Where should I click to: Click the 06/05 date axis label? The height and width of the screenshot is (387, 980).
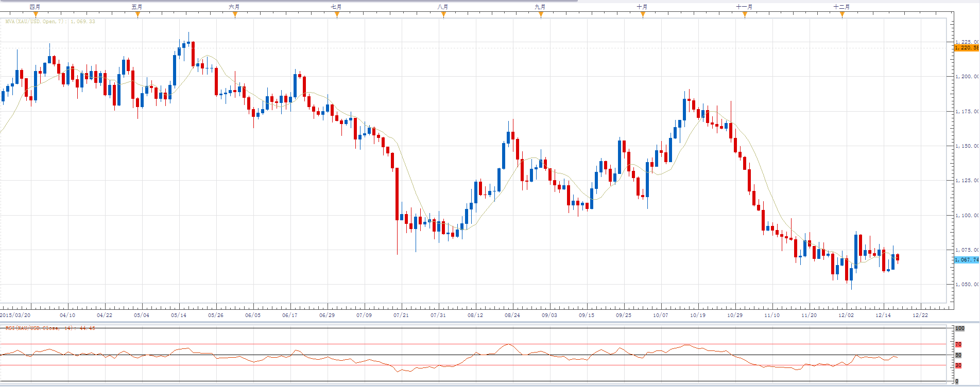[253, 315]
